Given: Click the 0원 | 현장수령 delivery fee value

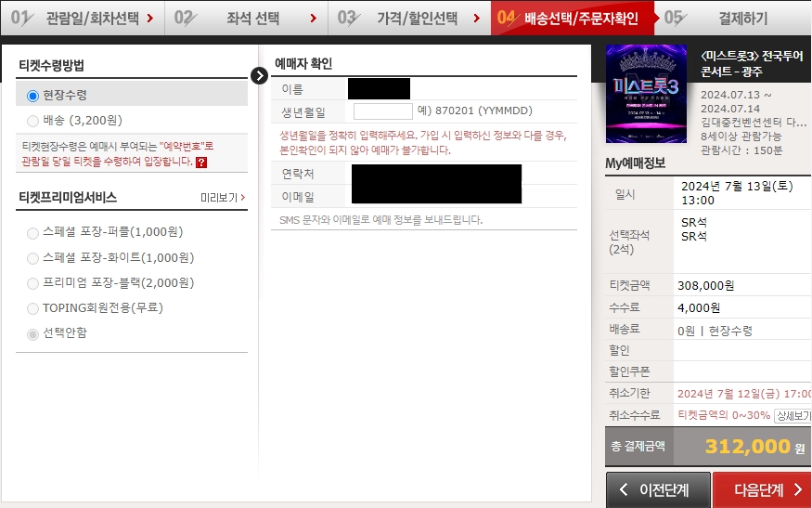Looking at the screenshot, I should pyautogui.click(x=715, y=331).
